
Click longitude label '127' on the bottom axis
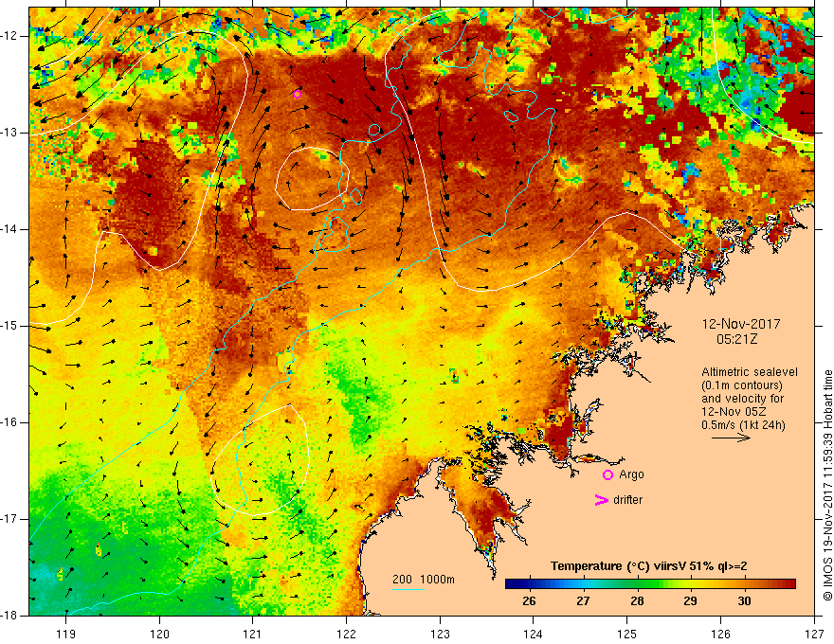pos(814,634)
